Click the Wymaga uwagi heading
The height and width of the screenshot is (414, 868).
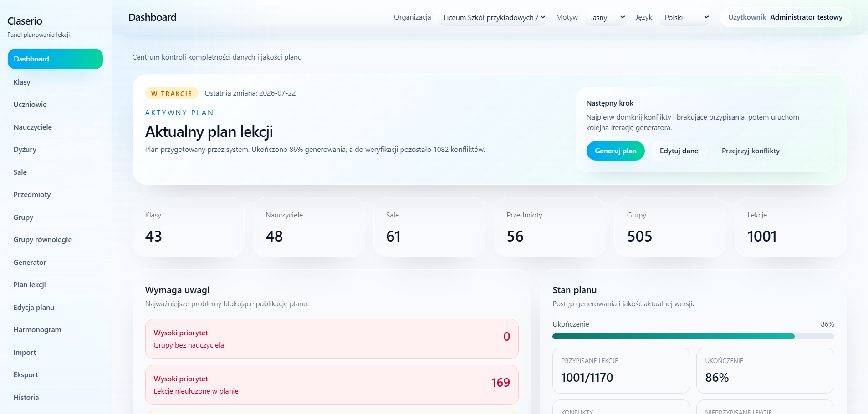click(177, 290)
